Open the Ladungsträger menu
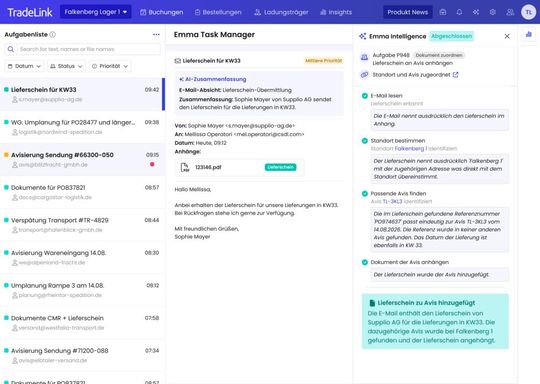540x384 pixels. 281,12
